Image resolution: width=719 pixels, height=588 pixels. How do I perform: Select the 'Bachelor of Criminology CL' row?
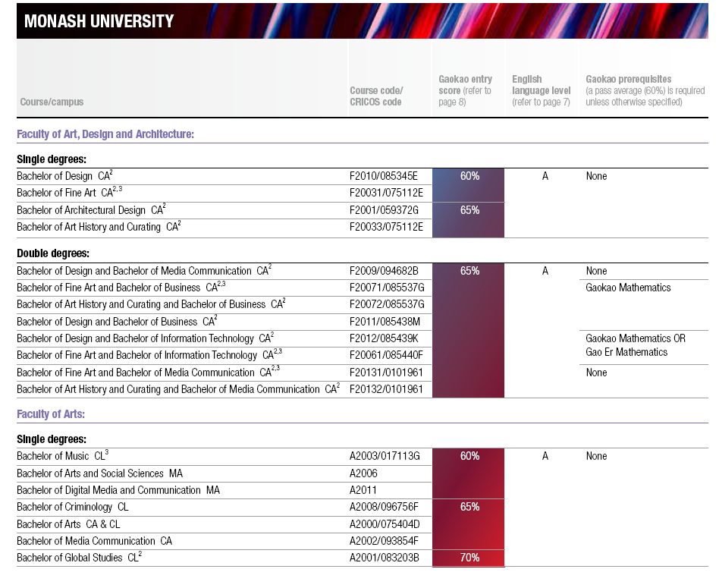(73, 507)
